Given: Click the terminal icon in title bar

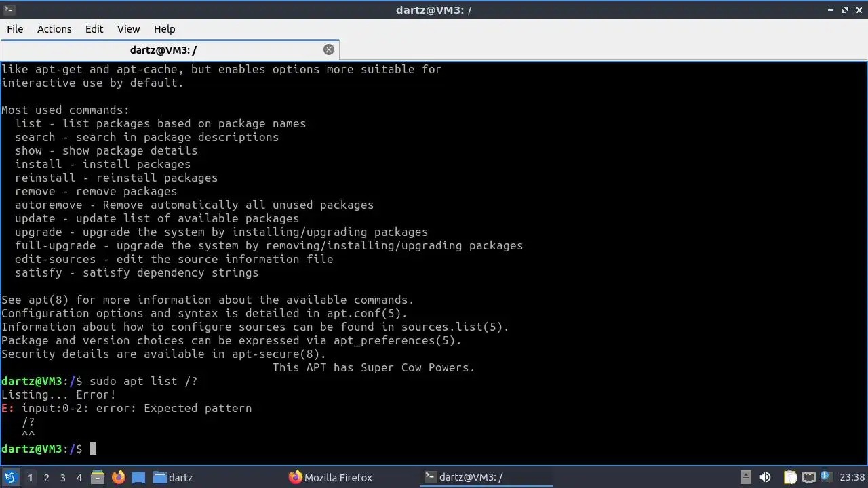Looking at the screenshot, I should pos(9,9).
